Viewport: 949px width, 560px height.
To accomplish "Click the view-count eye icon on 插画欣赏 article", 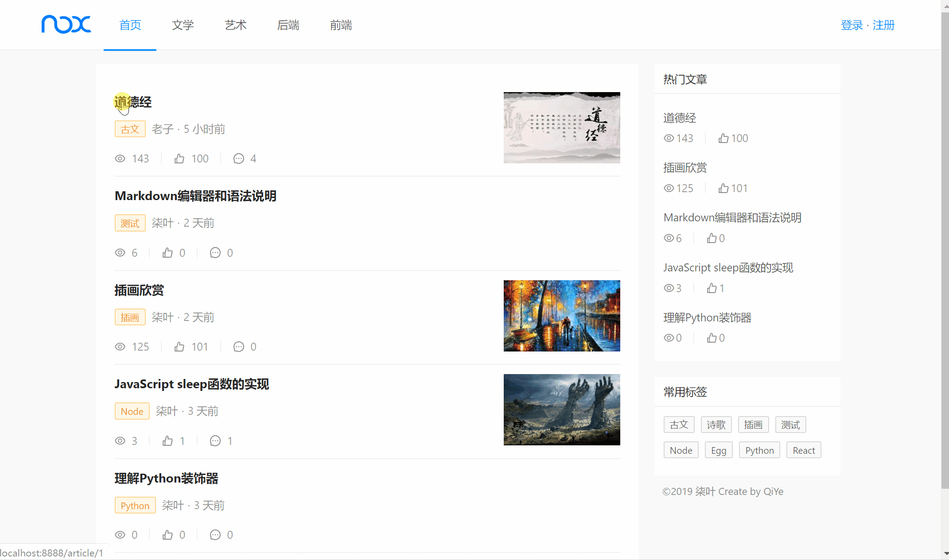I will click(120, 347).
